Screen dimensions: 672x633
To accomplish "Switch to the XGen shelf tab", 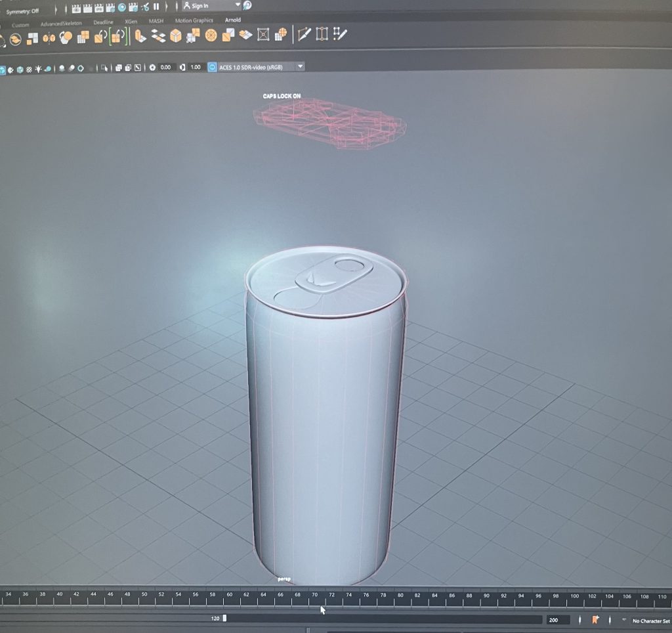I will [131, 22].
